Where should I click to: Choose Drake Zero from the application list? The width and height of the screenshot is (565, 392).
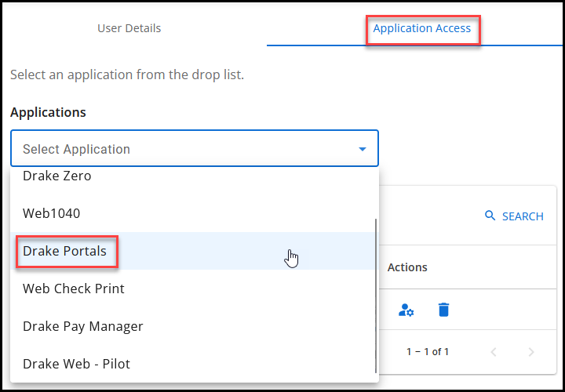point(57,176)
